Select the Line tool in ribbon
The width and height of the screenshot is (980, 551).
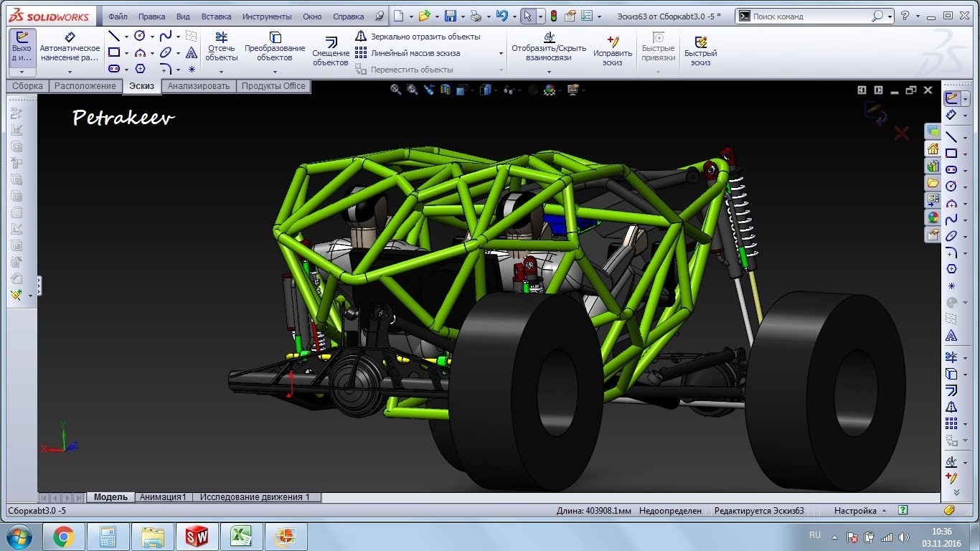coord(114,36)
